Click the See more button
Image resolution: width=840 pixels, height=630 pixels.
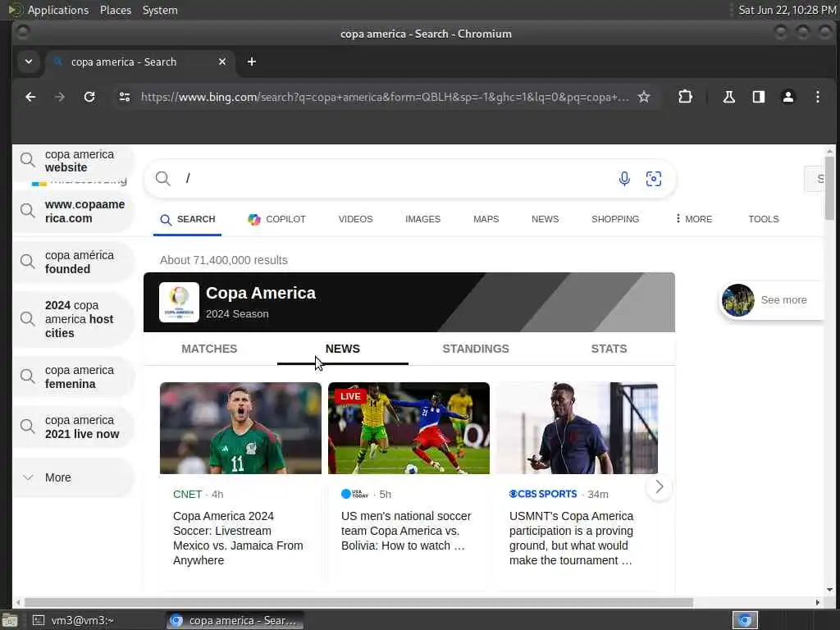click(771, 300)
